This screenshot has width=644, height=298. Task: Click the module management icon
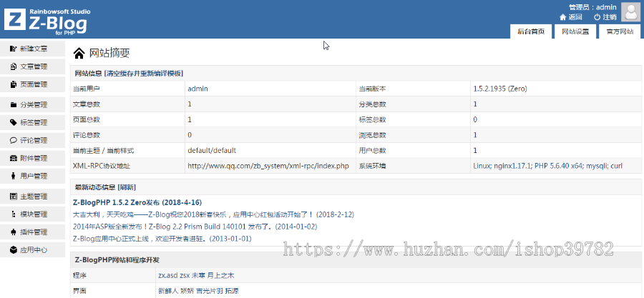coord(13,214)
